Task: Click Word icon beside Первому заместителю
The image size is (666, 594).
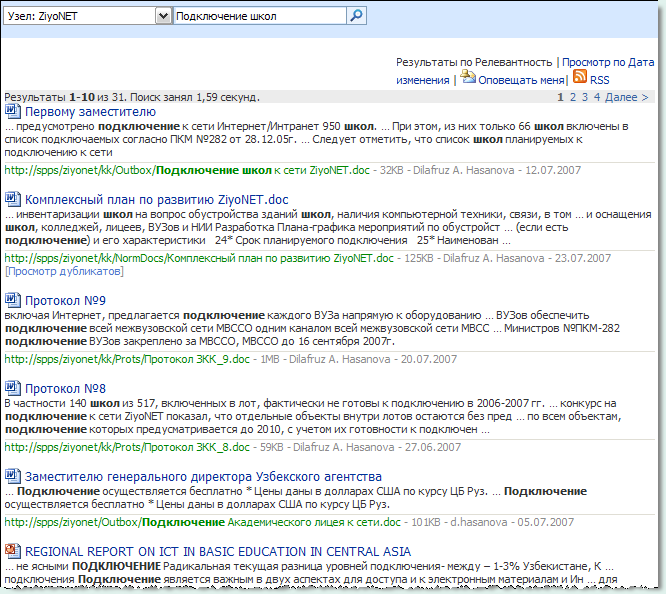Action: click(x=12, y=111)
